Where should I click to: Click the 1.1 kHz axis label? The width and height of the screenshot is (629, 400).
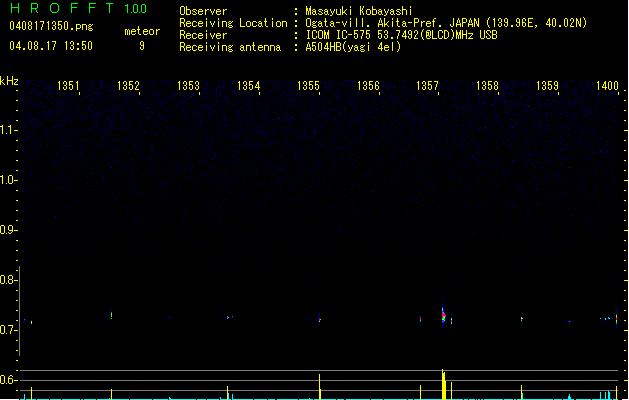click(x=7, y=130)
